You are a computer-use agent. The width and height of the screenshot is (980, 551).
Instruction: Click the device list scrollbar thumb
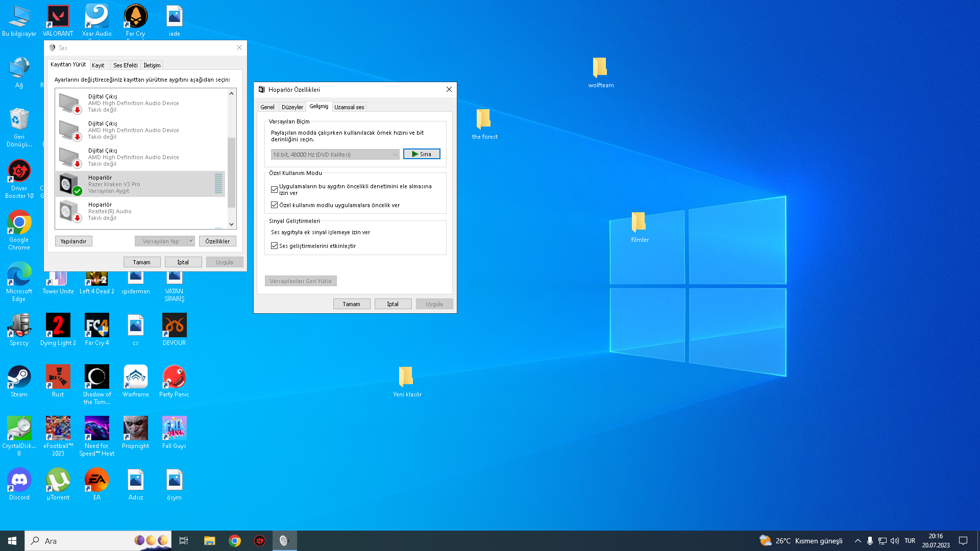pyautogui.click(x=232, y=172)
